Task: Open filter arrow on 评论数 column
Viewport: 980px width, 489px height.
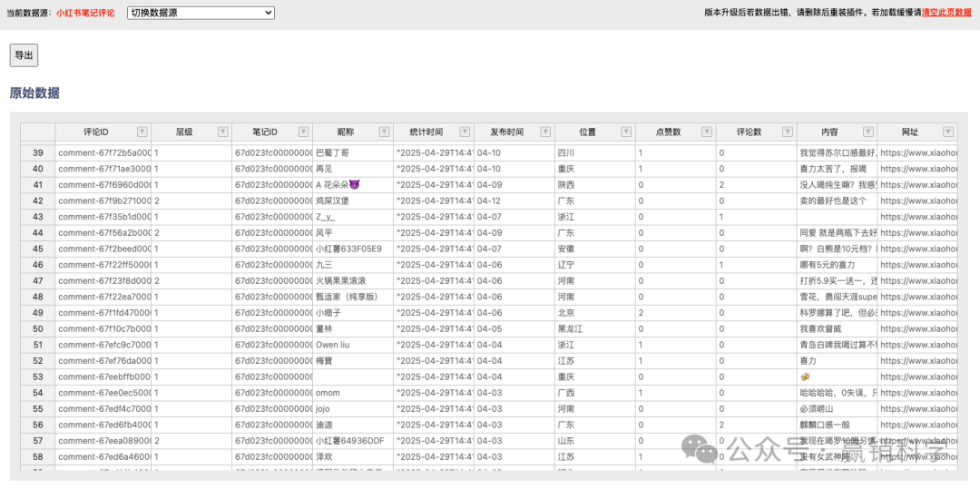Action: [787, 132]
